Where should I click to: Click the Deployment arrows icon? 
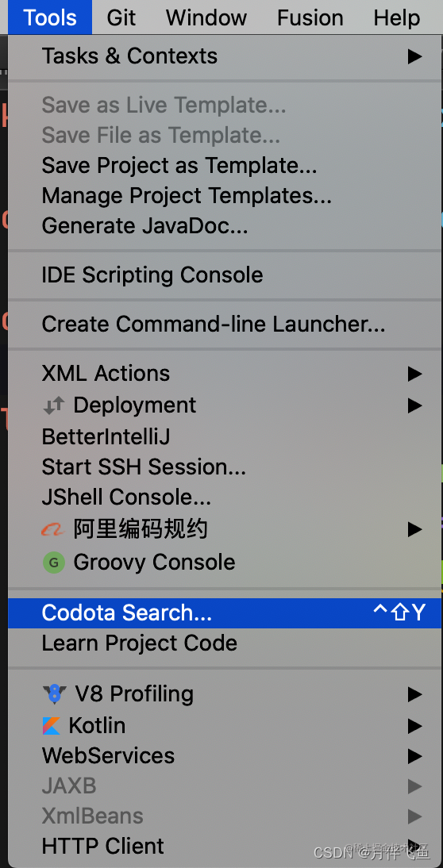click(x=54, y=405)
